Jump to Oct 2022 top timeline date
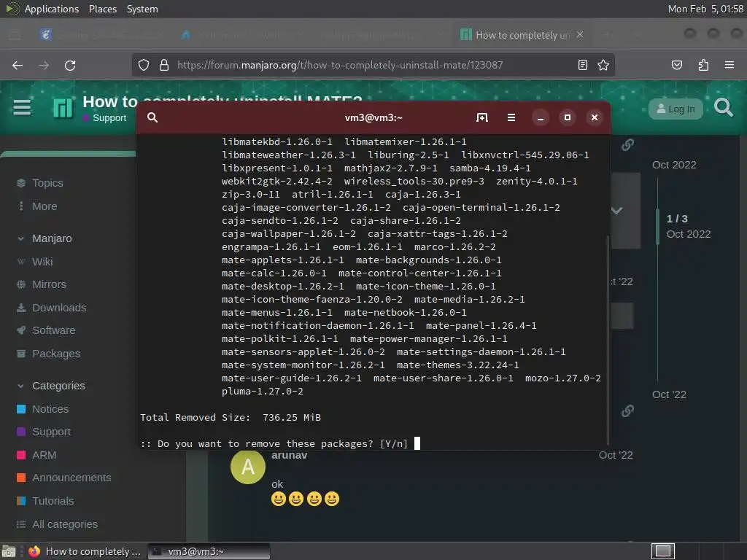This screenshot has width=747, height=560. point(674,165)
